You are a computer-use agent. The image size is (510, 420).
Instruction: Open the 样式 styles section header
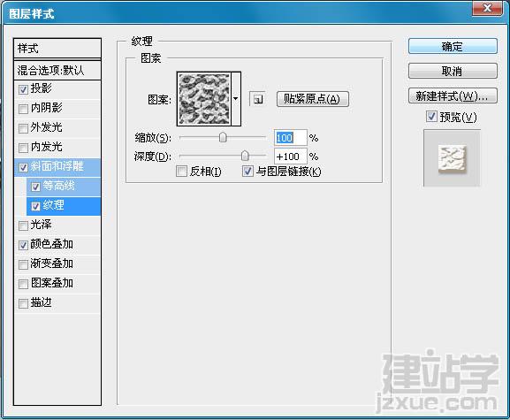57,49
